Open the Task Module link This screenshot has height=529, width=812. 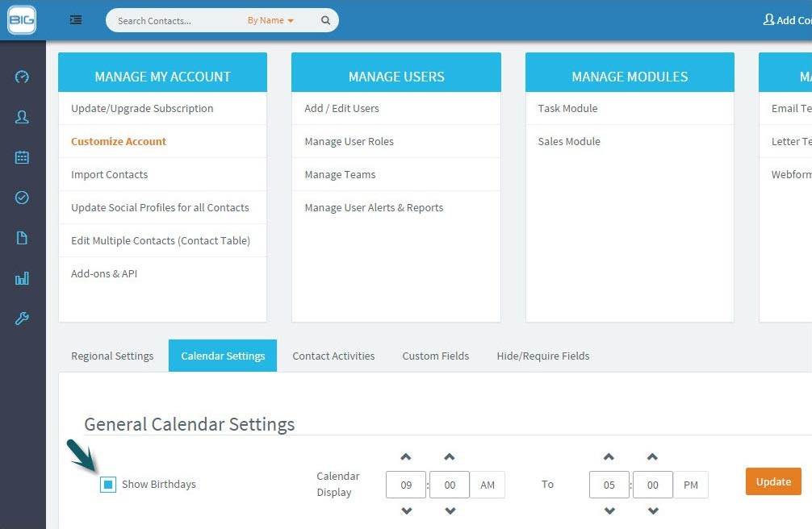567,109
